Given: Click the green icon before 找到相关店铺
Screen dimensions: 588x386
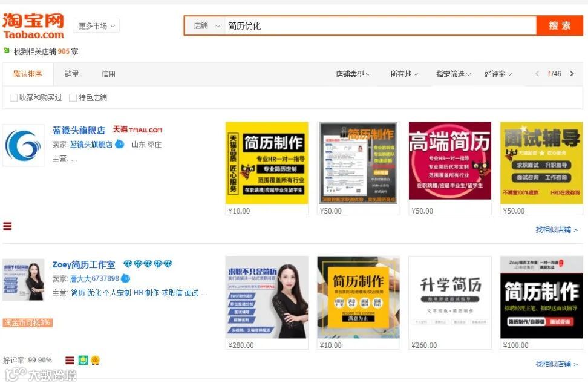Looking at the screenshot, I should (x=7, y=50).
